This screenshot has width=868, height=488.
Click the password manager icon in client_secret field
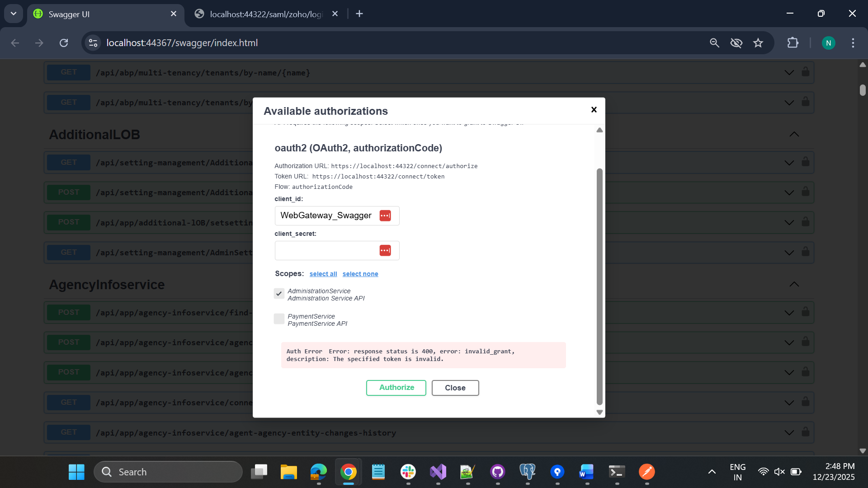385,250
